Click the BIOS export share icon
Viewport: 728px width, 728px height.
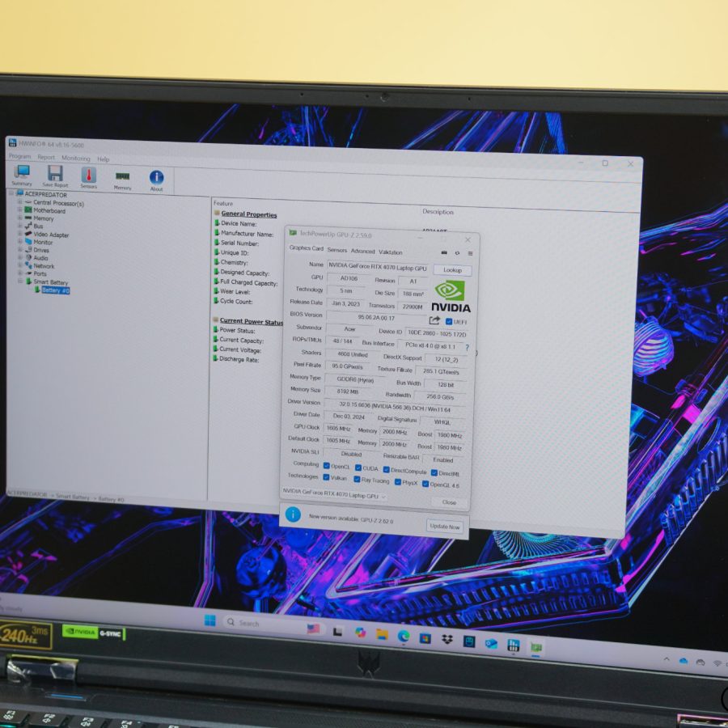[x=434, y=320]
